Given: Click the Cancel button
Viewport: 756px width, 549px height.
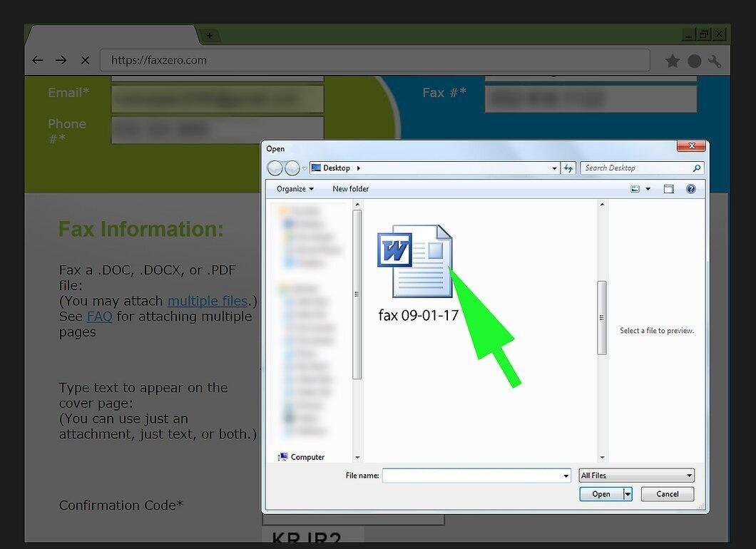Looking at the screenshot, I should [x=668, y=494].
